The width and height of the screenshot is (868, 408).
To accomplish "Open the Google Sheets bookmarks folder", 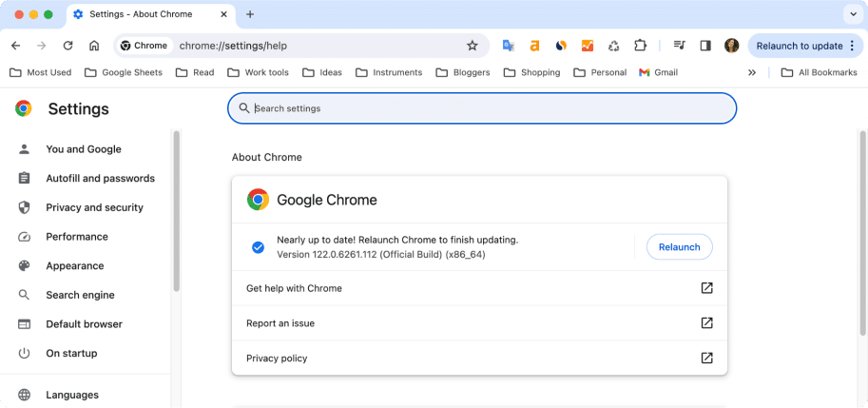I will [124, 72].
